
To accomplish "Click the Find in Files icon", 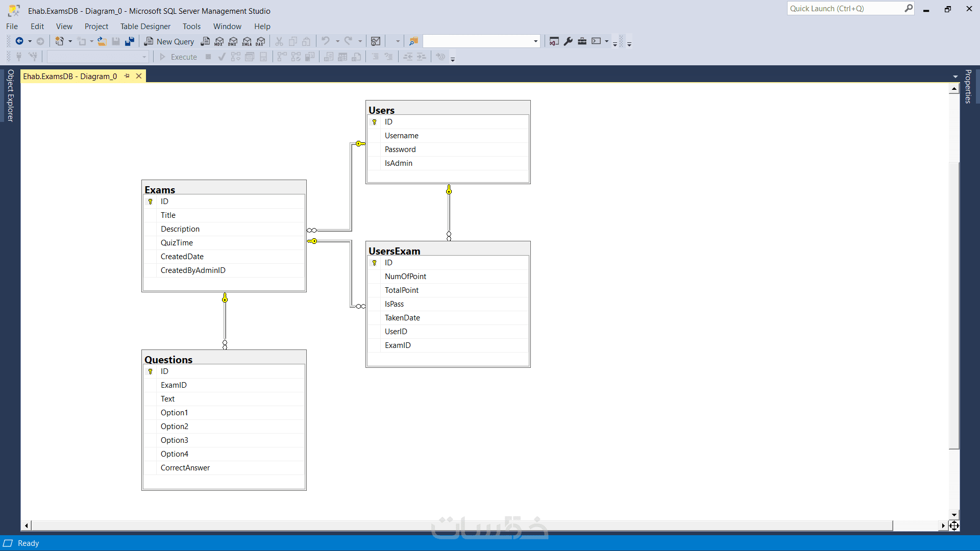I will (413, 41).
